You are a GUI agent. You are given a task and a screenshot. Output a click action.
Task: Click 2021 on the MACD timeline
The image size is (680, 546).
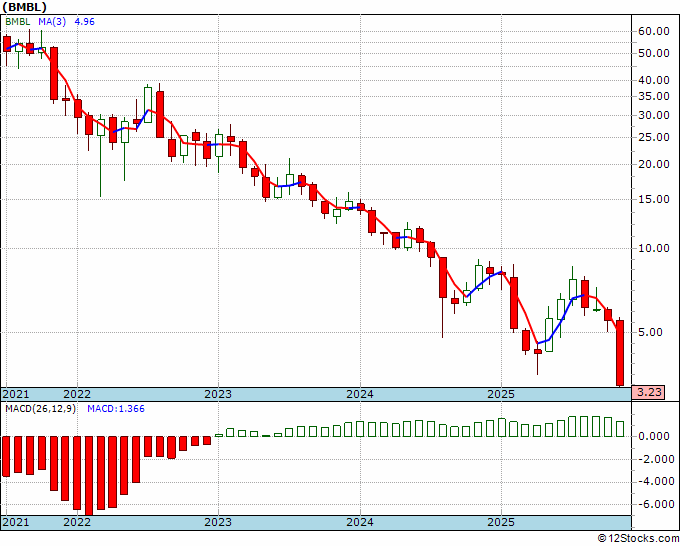16,522
